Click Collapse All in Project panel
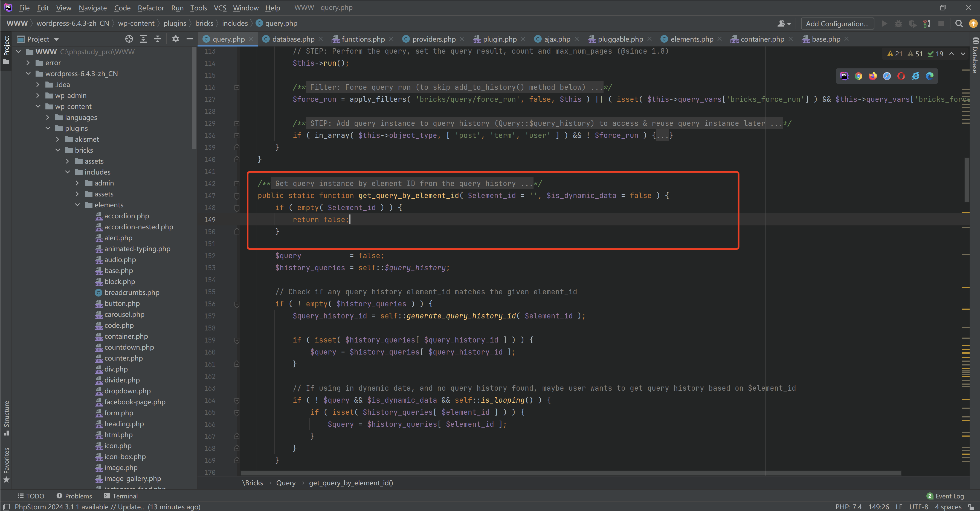 click(x=158, y=39)
